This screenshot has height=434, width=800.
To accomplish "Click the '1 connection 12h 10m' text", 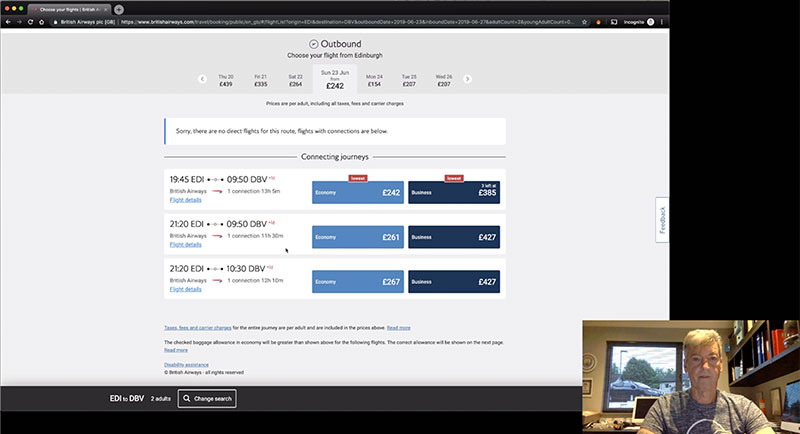I will click(255, 280).
